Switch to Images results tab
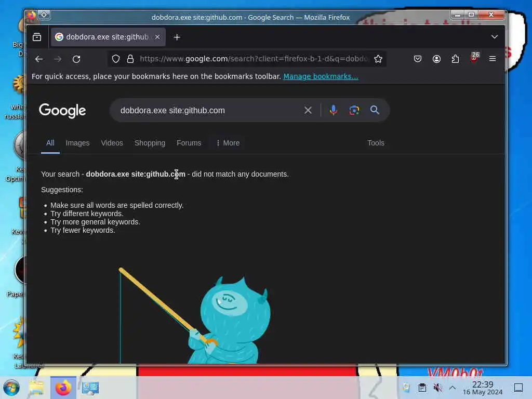The height and width of the screenshot is (399, 532). pyautogui.click(x=78, y=143)
